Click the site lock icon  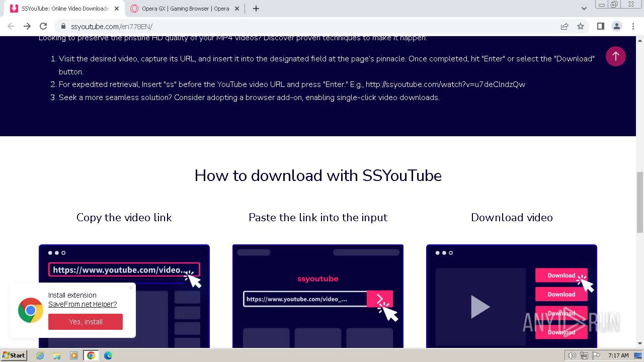(63, 26)
